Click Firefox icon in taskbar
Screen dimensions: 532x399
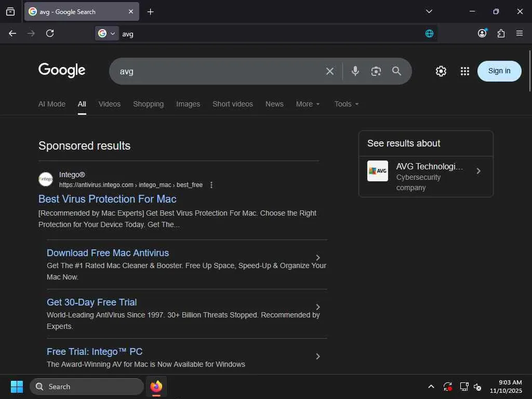pos(156,387)
